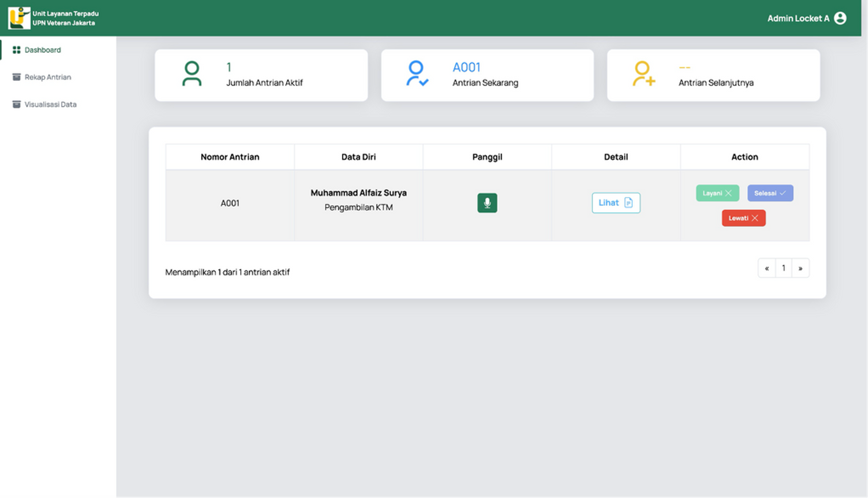Mark queue A001 as Selesai
This screenshot has height=498, width=868.
(x=770, y=193)
